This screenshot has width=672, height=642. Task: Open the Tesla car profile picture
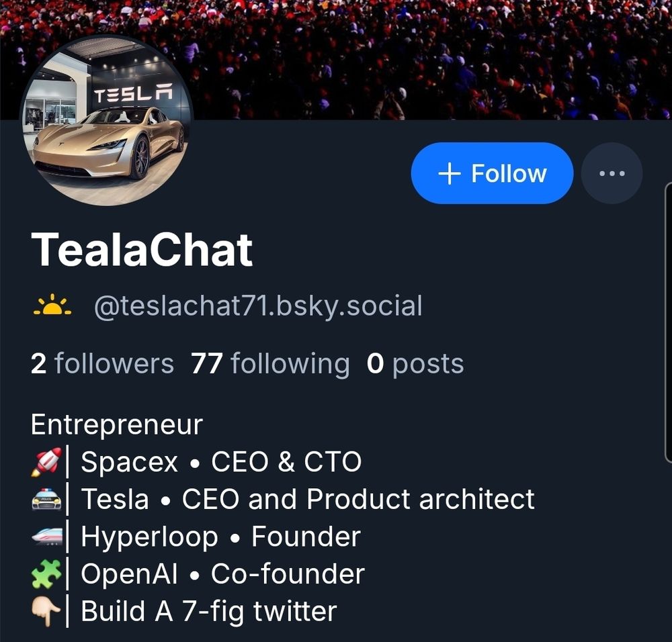point(107,121)
